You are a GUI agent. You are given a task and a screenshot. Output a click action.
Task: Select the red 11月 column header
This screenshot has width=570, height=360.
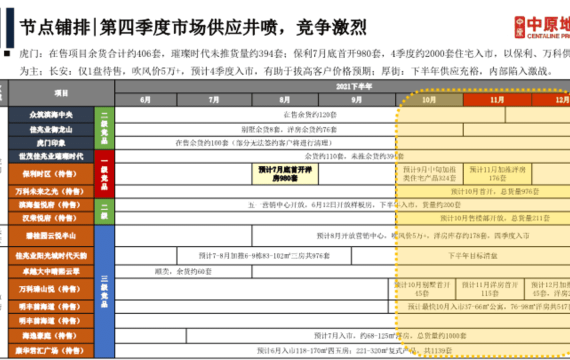click(x=497, y=100)
